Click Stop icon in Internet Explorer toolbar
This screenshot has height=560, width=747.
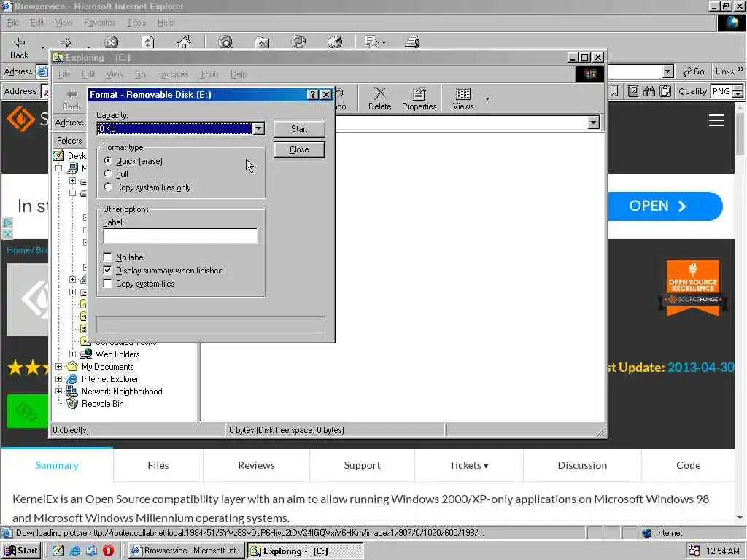(112, 42)
